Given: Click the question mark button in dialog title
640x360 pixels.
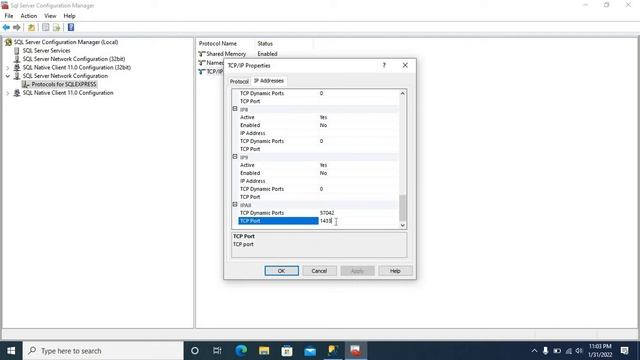Looking at the screenshot, I should pyautogui.click(x=384, y=65).
